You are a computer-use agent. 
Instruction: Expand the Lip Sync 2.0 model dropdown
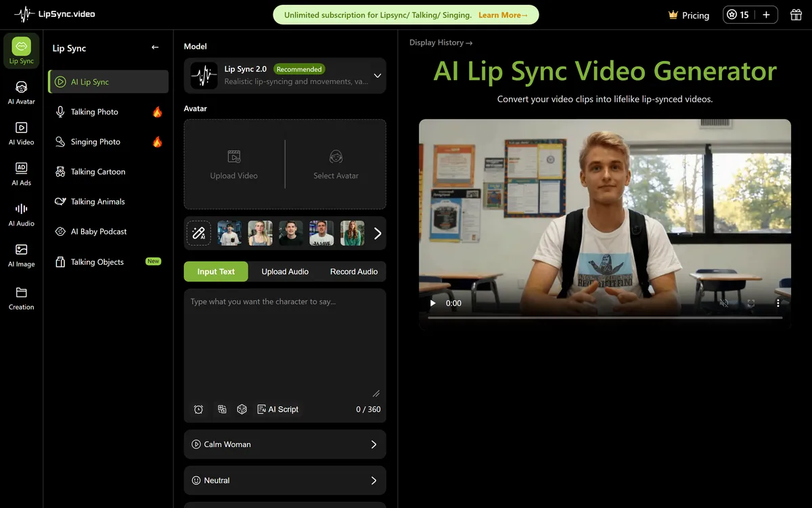(x=285, y=75)
